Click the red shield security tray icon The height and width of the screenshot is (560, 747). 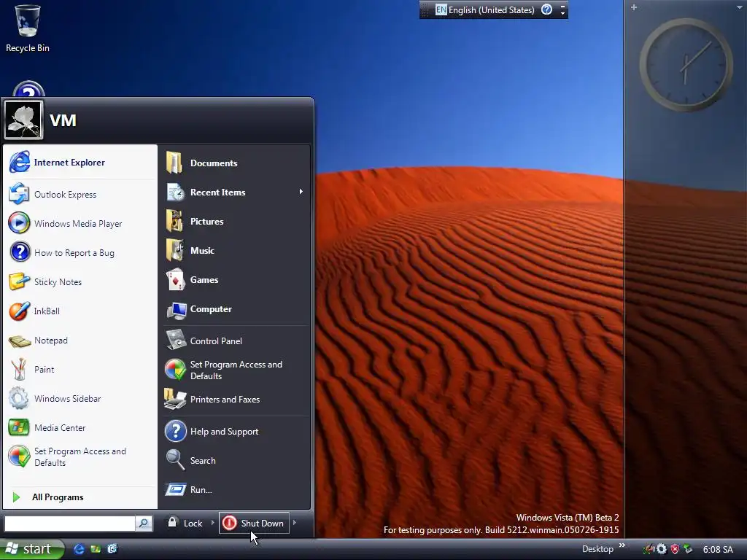click(675, 549)
